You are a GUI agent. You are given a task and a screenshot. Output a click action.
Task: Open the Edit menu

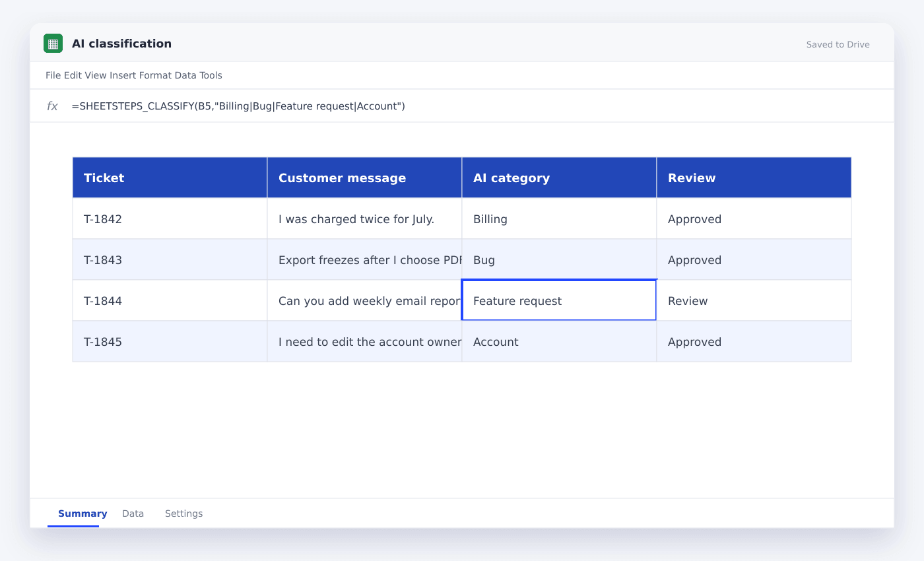[73, 75]
